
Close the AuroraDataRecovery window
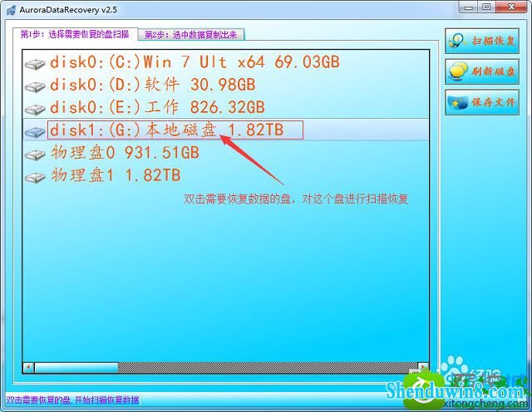[x=511, y=7]
